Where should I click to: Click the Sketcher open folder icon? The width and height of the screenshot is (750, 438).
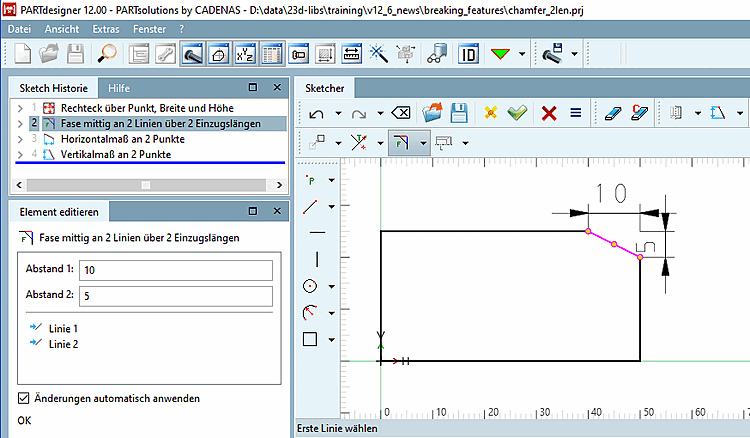pyautogui.click(x=432, y=113)
